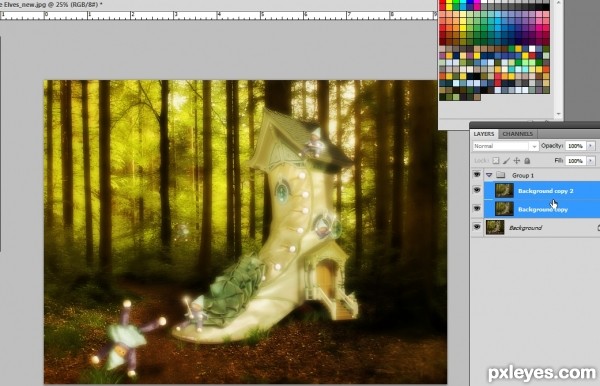This screenshot has height=386, width=600.
Task: Click the Background layer lock icon
Action: pyautogui.click(x=598, y=228)
